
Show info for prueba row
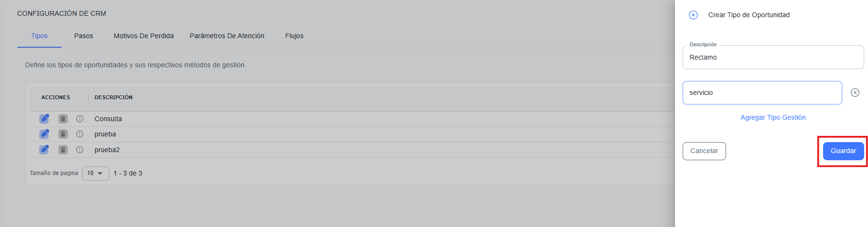pos(80,134)
